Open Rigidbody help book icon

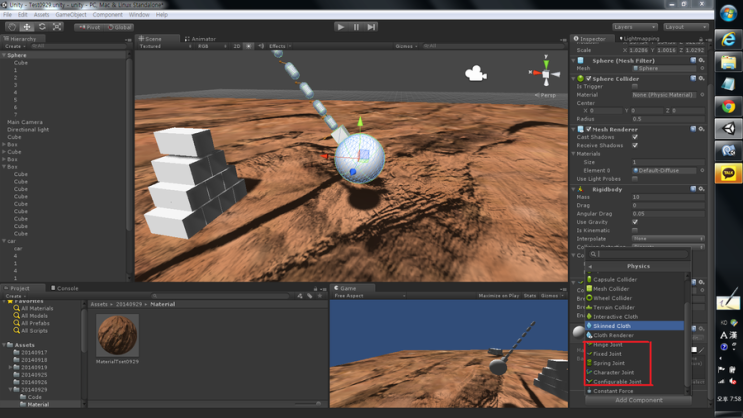coord(693,189)
